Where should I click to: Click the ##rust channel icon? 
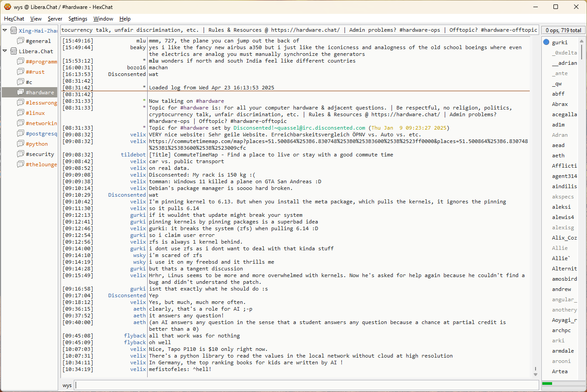pos(21,72)
